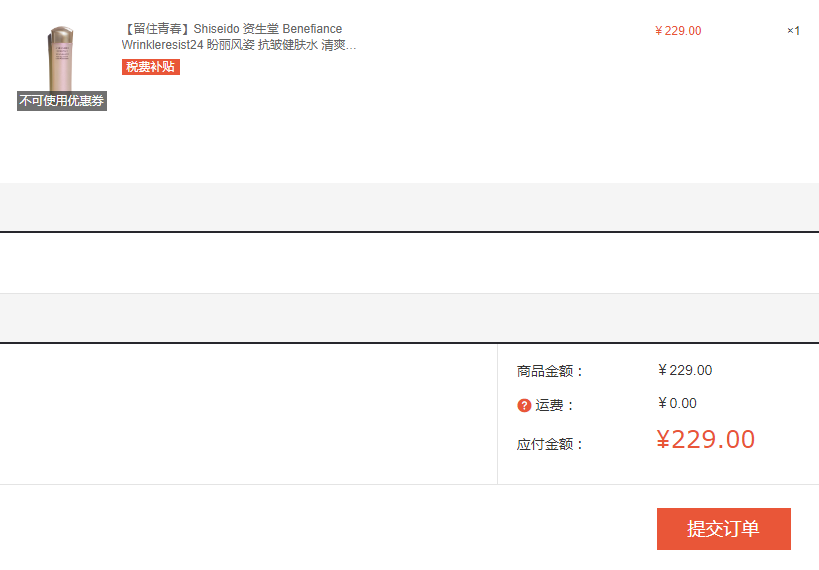Viewport: 819px width, 570px height.
Task: Select the item price ¥229.00 in red
Action: pyautogui.click(x=678, y=31)
